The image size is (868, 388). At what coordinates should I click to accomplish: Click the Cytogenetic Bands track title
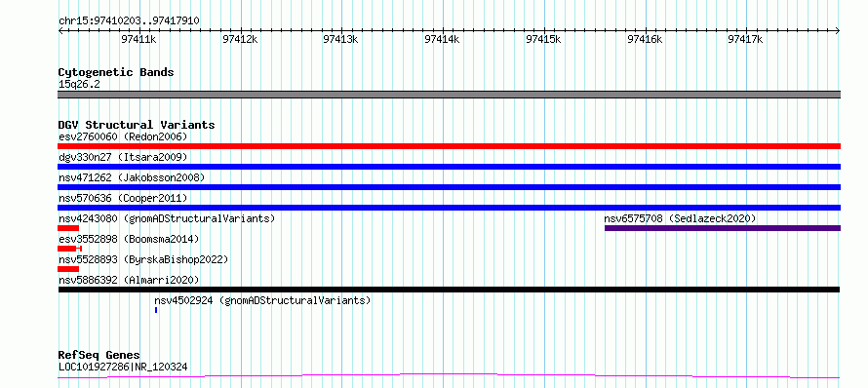click(116, 72)
